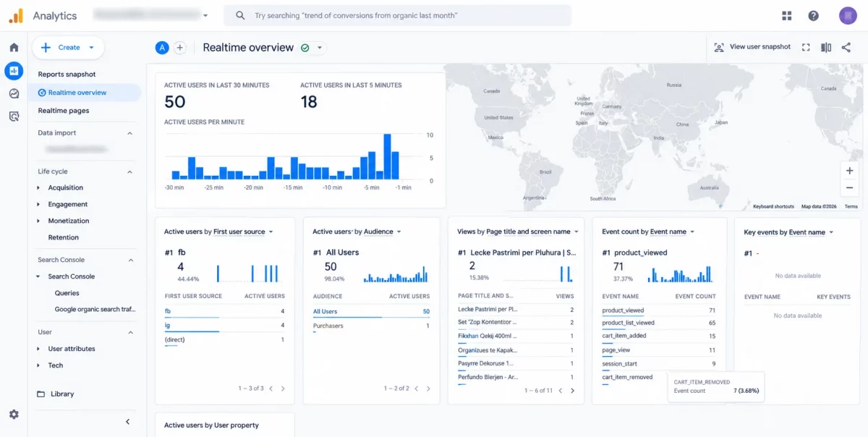Click the product_viewed event name
This screenshot has height=437, width=868.
coord(623,310)
